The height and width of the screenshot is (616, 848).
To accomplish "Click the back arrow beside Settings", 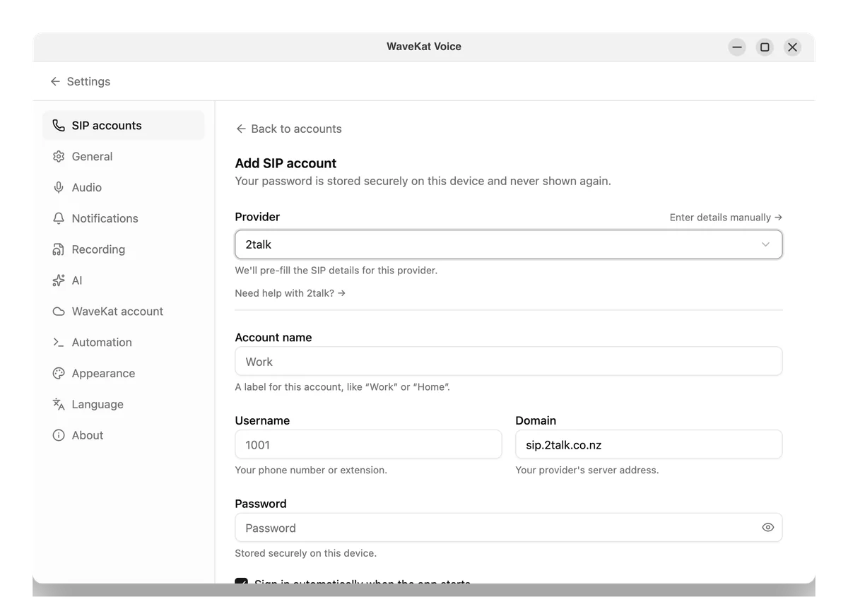I will [55, 82].
